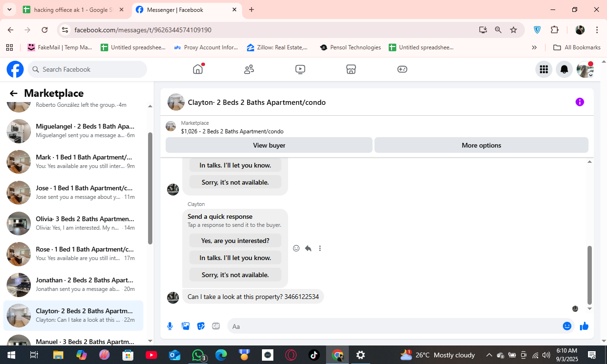Image resolution: width=607 pixels, height=364 pixels.
Task: Open the account profile picture menu
Action: 585,69
